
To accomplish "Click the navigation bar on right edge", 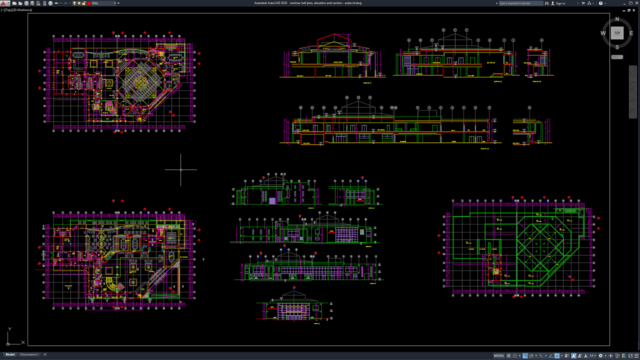I will 633,92.
